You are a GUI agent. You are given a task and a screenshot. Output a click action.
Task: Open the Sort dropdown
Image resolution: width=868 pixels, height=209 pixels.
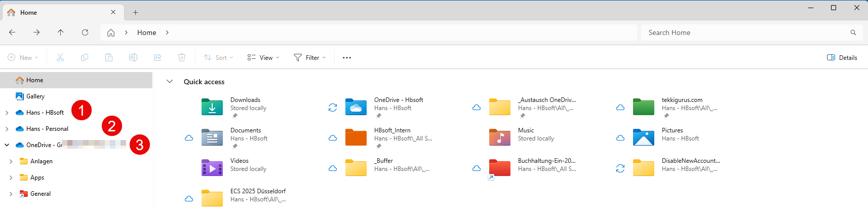point(218,58)
